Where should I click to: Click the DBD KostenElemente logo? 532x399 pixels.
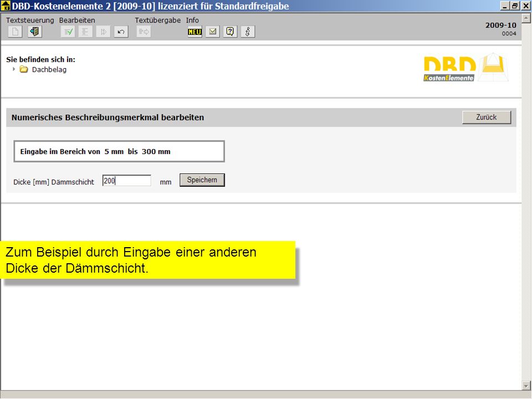[466, 67]
